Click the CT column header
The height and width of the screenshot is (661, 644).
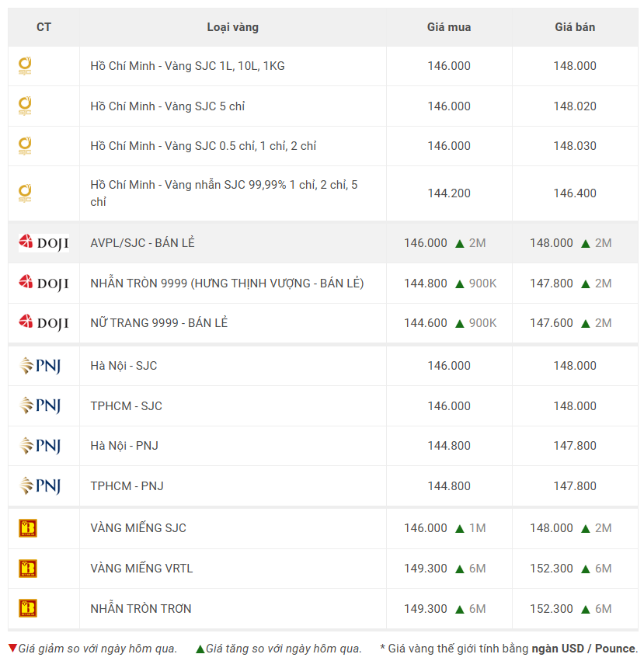(x=44, y=27)
